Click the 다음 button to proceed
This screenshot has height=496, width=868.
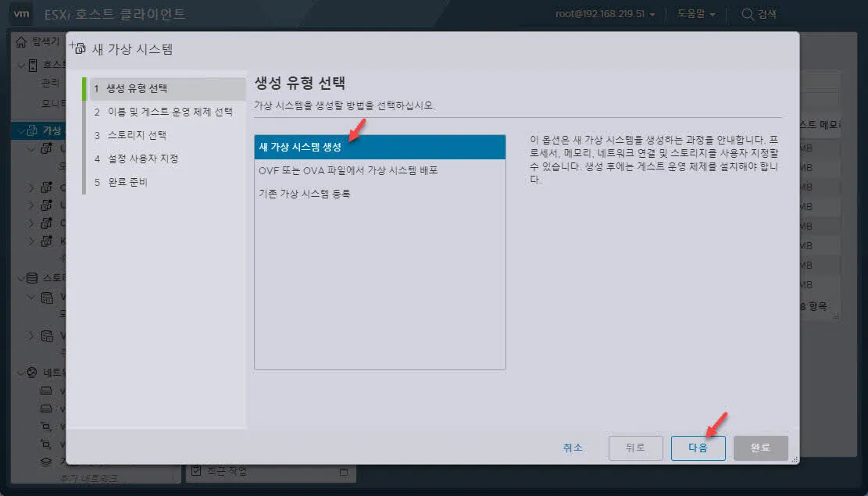698,448
